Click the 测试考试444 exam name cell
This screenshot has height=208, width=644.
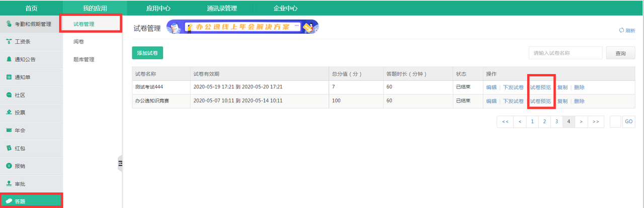161,87
